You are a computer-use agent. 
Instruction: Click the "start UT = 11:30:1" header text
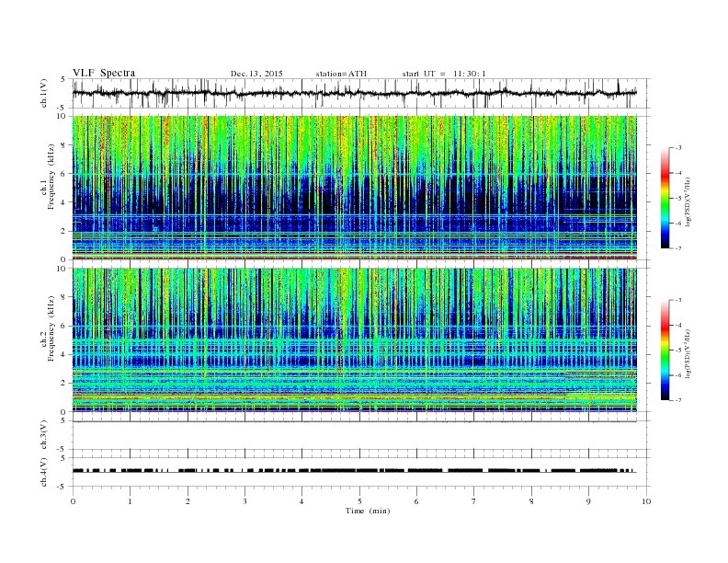(x=444, y=74)
